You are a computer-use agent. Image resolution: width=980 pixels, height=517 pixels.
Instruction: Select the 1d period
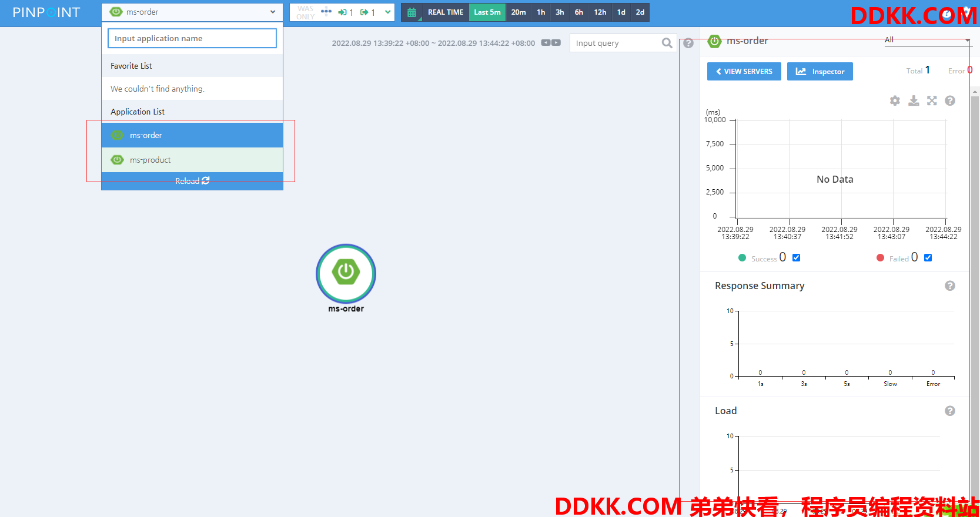coord(621,12)
